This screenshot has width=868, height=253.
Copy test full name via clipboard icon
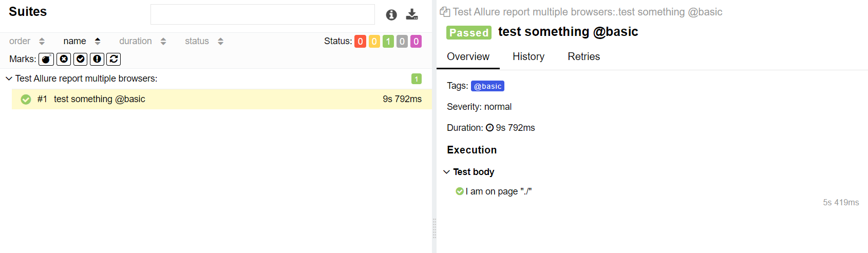tap(445, 12)
